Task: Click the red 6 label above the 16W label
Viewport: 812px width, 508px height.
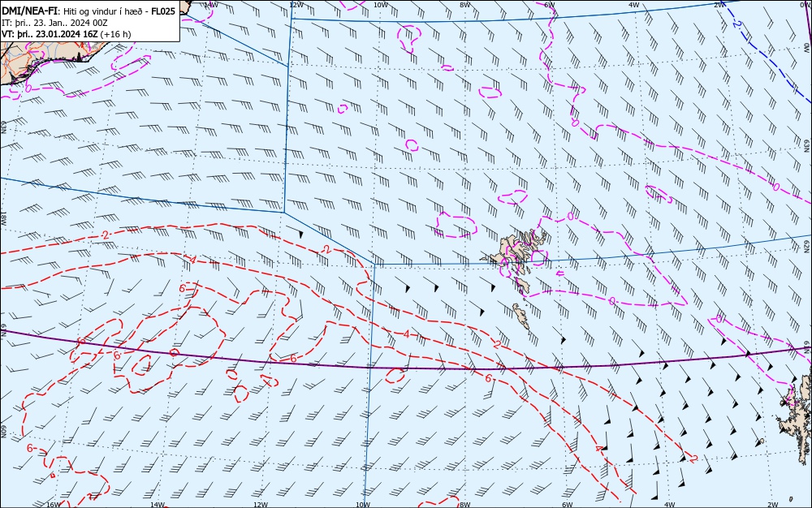Action: [29, 448]
